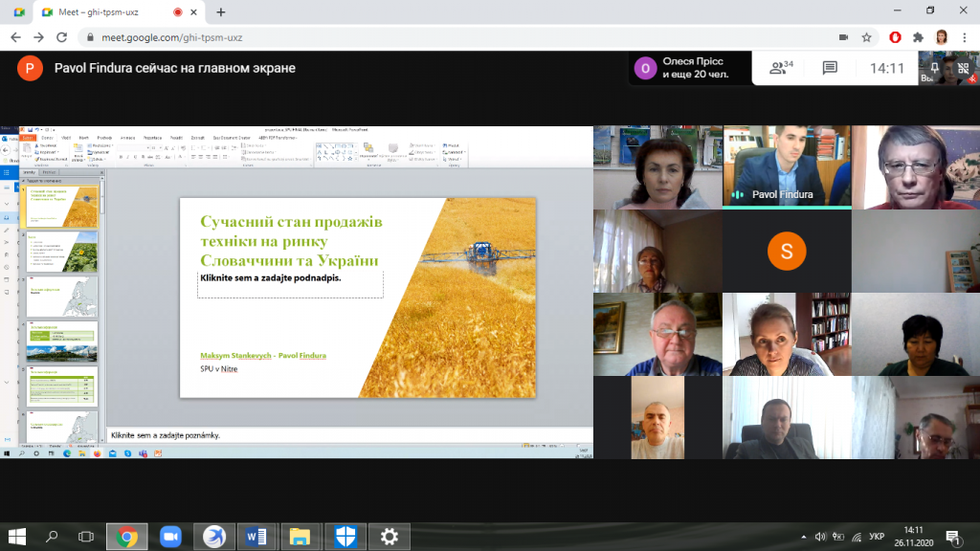Open the Chrome three-dot menu
The width and height of the screenshot is (980, 551).
(x=964, y=37)
